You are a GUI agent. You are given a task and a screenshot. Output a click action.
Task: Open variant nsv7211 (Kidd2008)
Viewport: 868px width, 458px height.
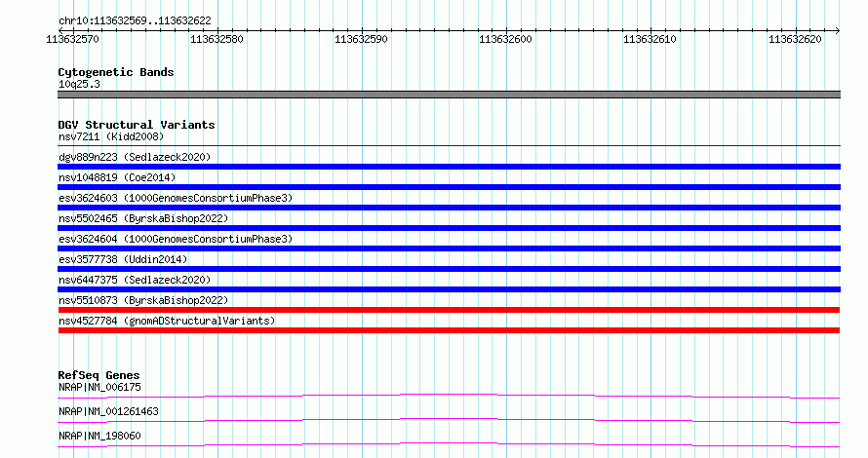point(111,136)
